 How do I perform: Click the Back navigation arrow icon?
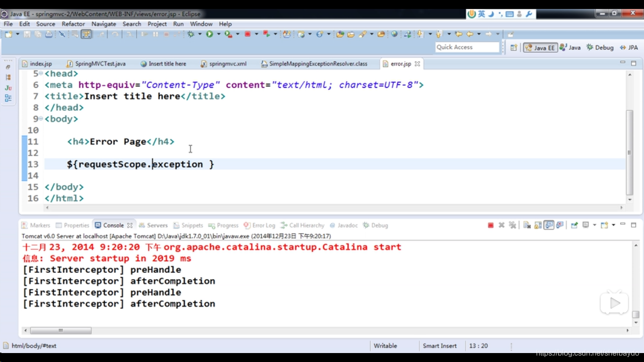click(x=470, y=34)
